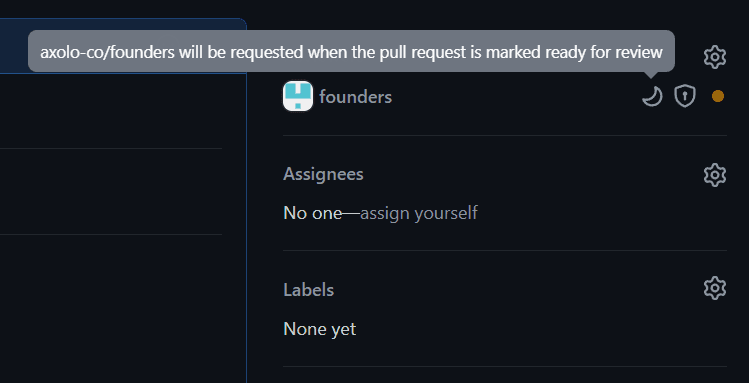749x383 pixels.
Task: Click the blue highlighted comment header
Action: (123, 46)
